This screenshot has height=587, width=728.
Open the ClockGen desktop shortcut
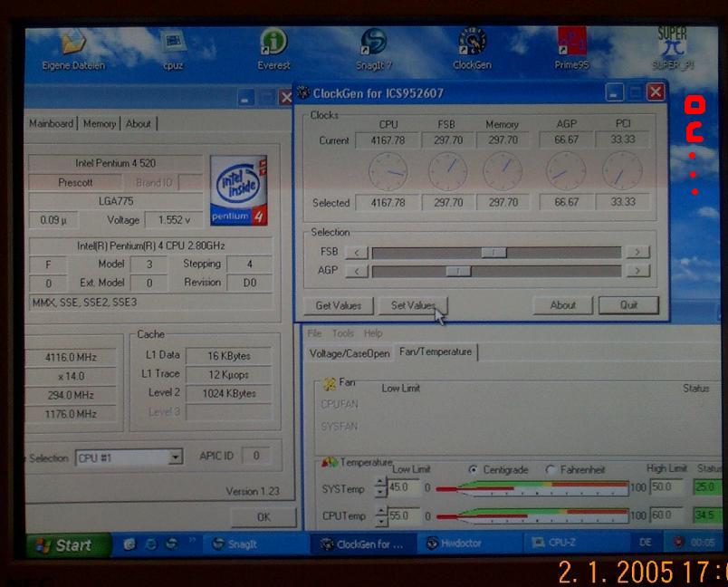pyautogui.click(x=472, y=50)
